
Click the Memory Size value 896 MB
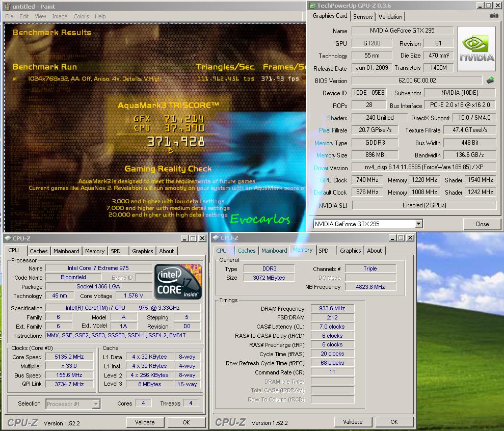tap(375, 155)
